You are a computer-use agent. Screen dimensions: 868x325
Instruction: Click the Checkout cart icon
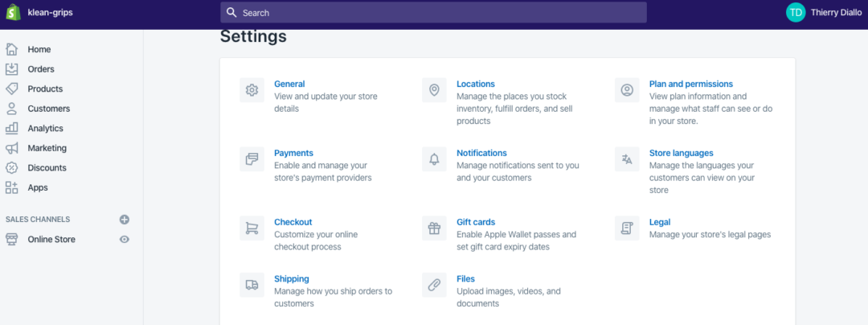click(x=252, y=228)
